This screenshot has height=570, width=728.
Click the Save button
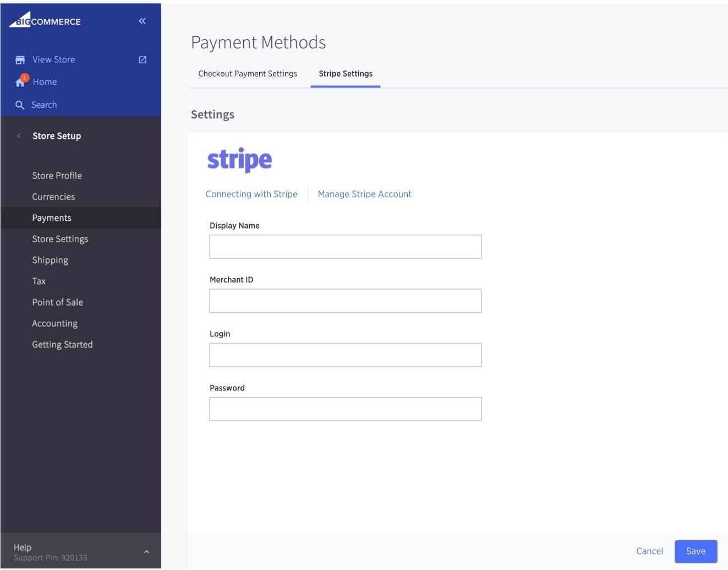(696, 551)
